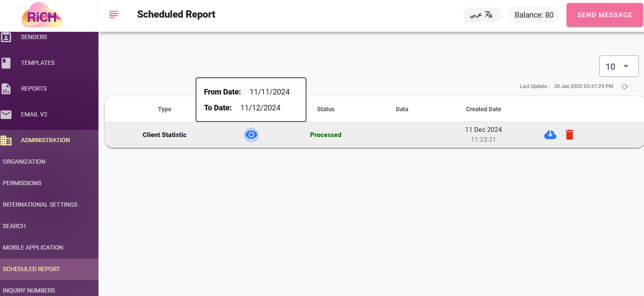Click the Templates sidebar icon
The height and width of the screenshot is (296, 644).
tap(6, 63)
